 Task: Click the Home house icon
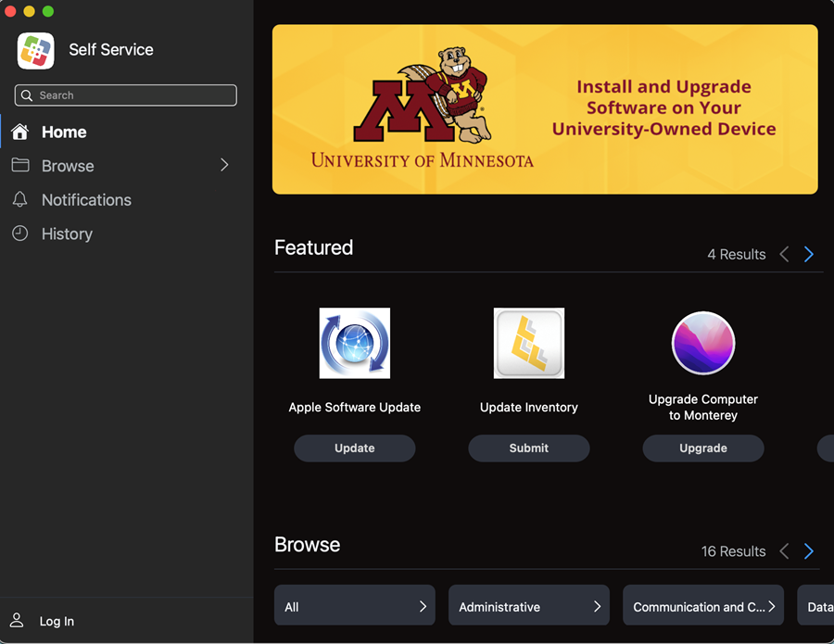[x=20, y=132]
